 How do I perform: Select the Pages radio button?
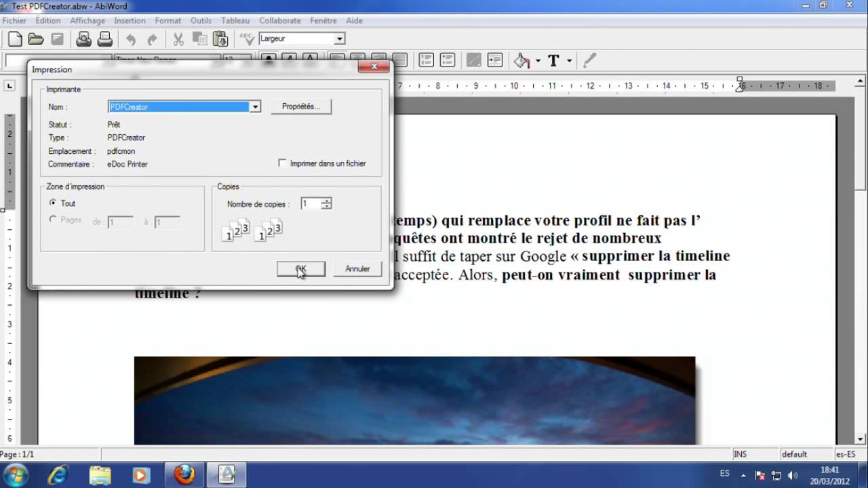point(54,220)
